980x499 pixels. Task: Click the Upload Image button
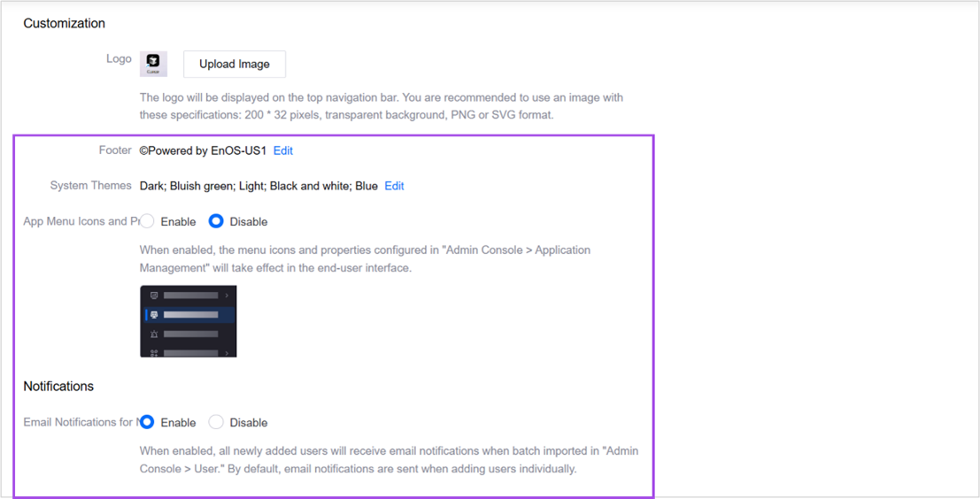point(235,64)
